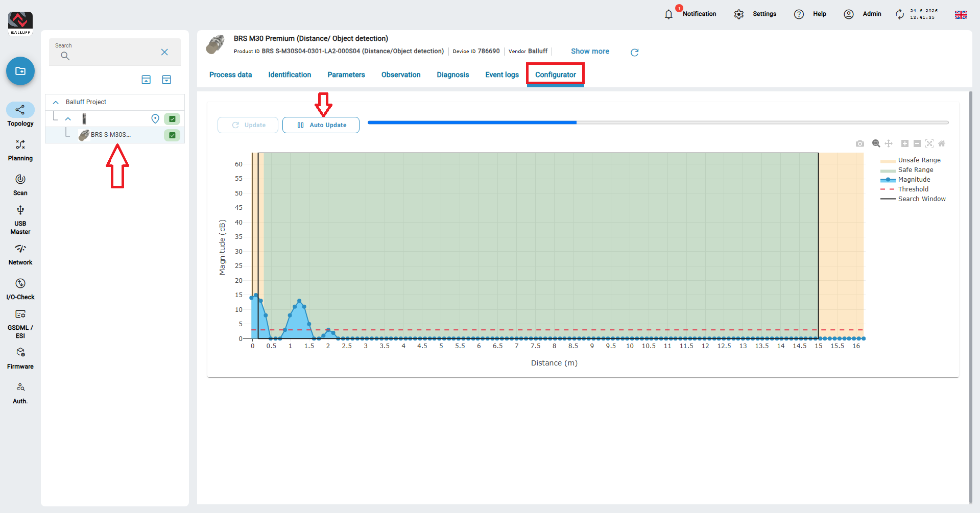Click the location pin on master row
The image size is (980, 513).
point(155,119)
